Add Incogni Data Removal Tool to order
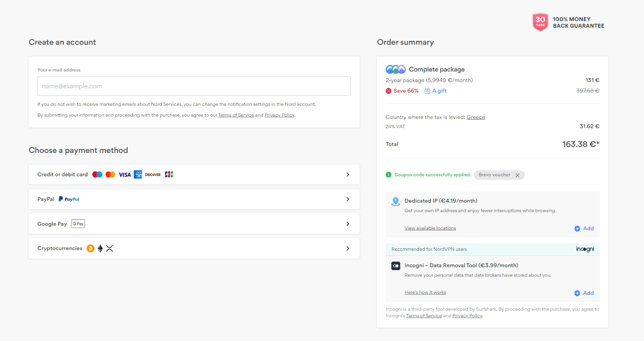The height and width of the screenshot is (341, 644). pos(584,293)
